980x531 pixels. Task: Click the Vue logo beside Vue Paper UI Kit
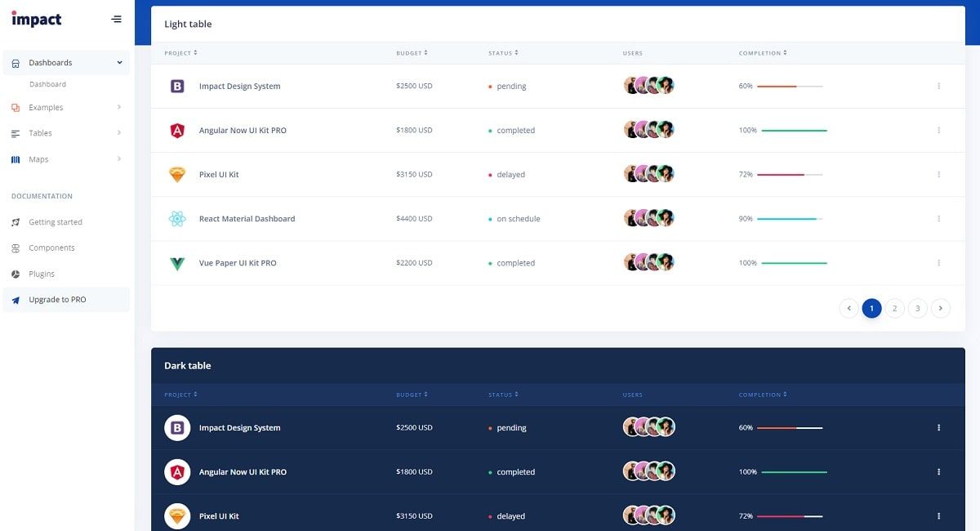pos(177,262)
